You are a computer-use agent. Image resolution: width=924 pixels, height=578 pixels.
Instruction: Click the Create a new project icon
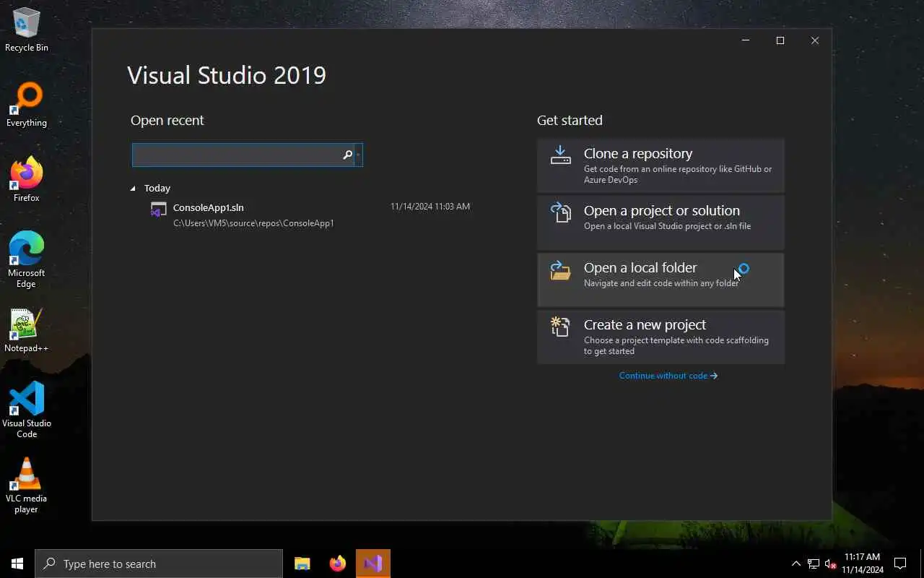tap(561, 327)
